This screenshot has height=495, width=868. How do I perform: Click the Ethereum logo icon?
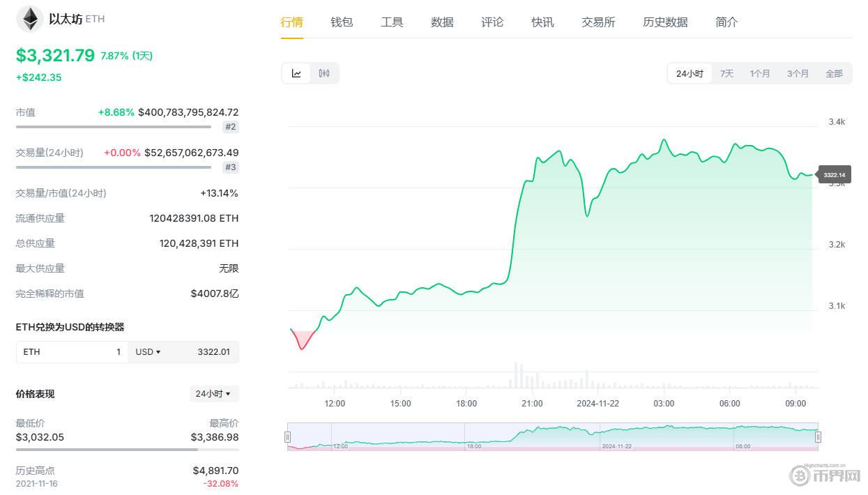click(30, 19)
